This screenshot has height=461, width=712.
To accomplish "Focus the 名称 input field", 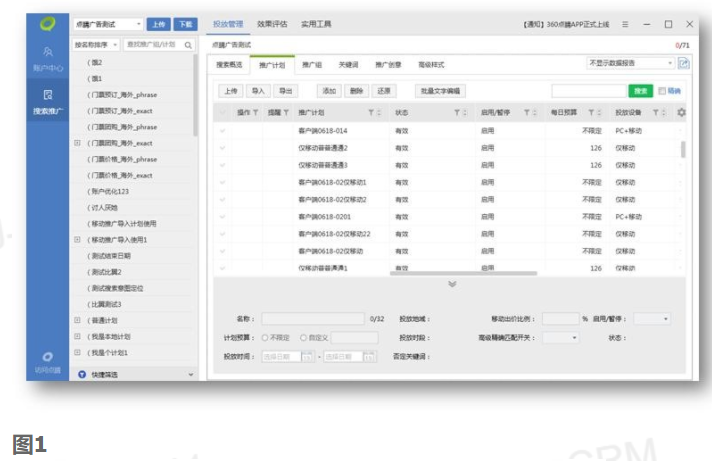I will tap(312, 319).
